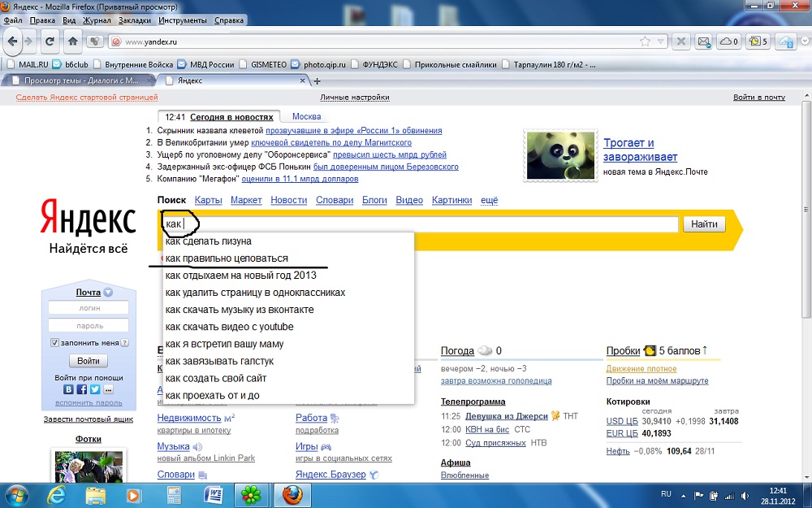
Task: Go to the browser home page icon
Action: 73,41
